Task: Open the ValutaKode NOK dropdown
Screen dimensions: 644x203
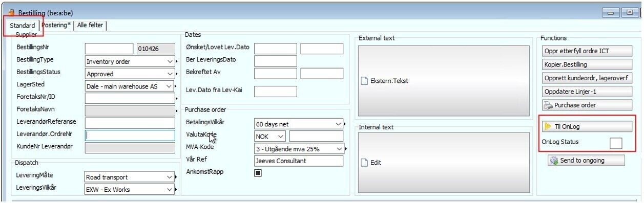Action: 281,136
